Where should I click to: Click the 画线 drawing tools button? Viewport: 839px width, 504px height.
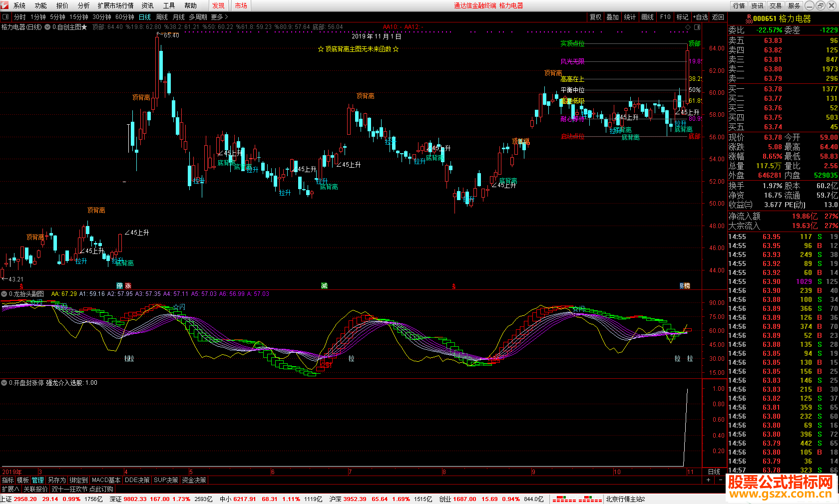[x=647, y=17]
